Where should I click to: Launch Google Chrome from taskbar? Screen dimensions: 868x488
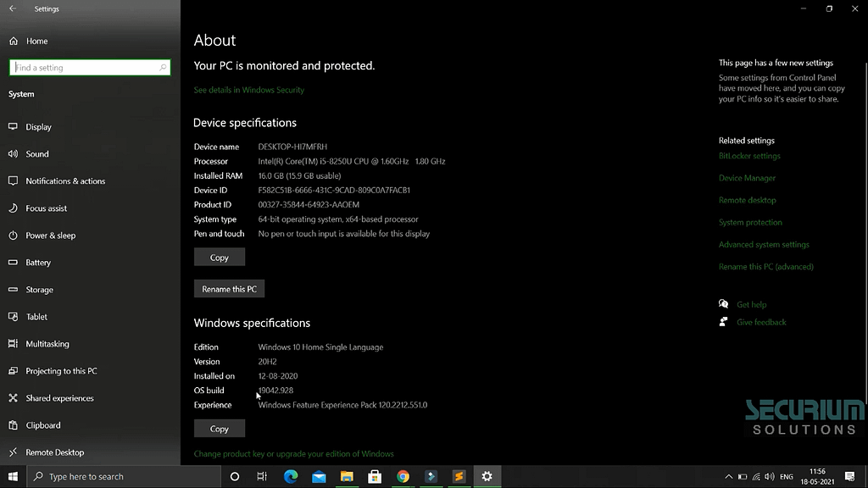[x=403, y=476]
